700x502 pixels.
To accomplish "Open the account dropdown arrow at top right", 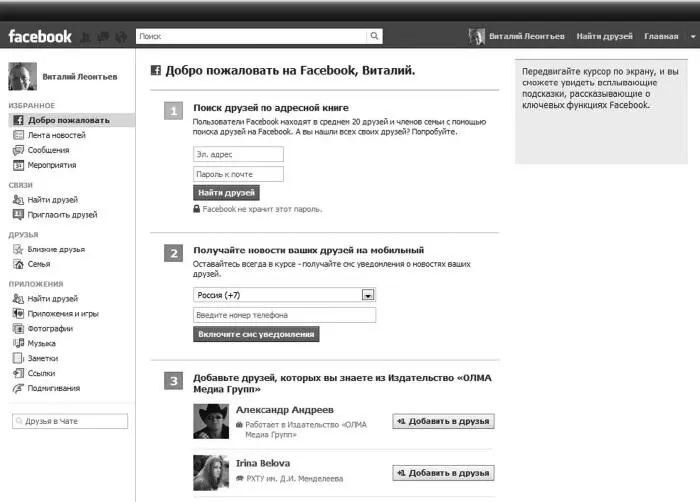I will coord(693,37).
